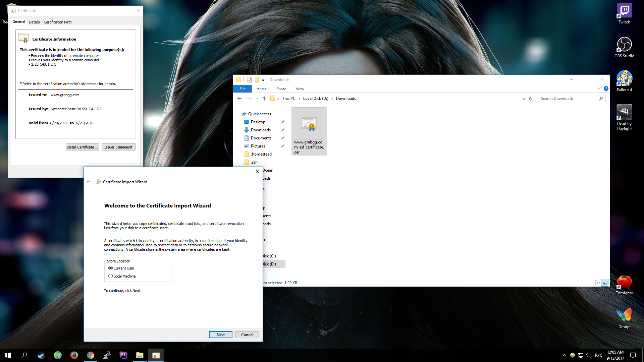Open the Home ribbon tab

(x=261, y=89)
